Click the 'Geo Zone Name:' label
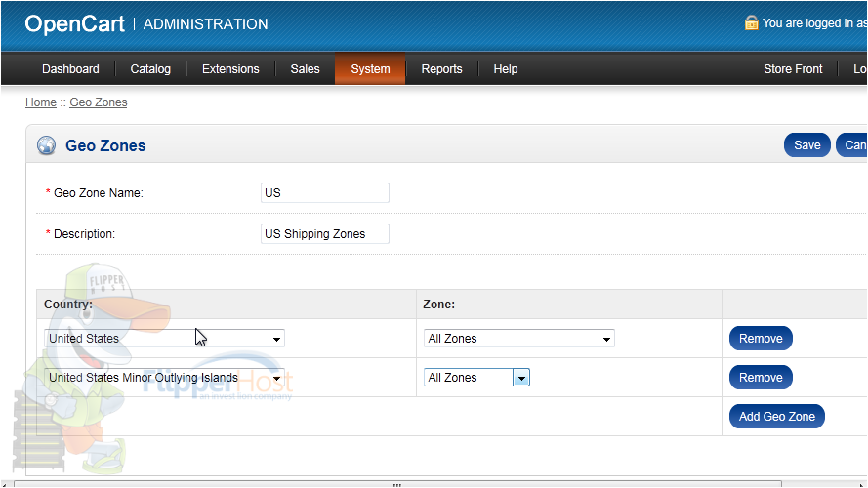The width and height of the screenshot is (868, 488). (98, 193)
